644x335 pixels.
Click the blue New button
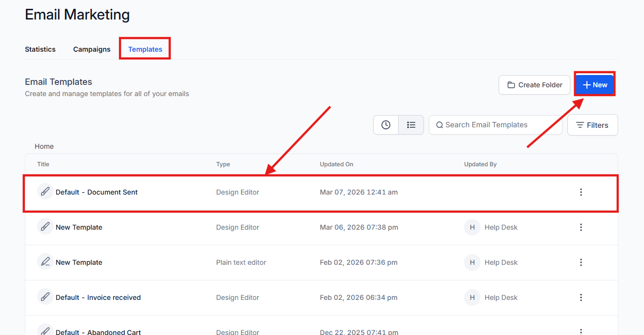(595, 85)
